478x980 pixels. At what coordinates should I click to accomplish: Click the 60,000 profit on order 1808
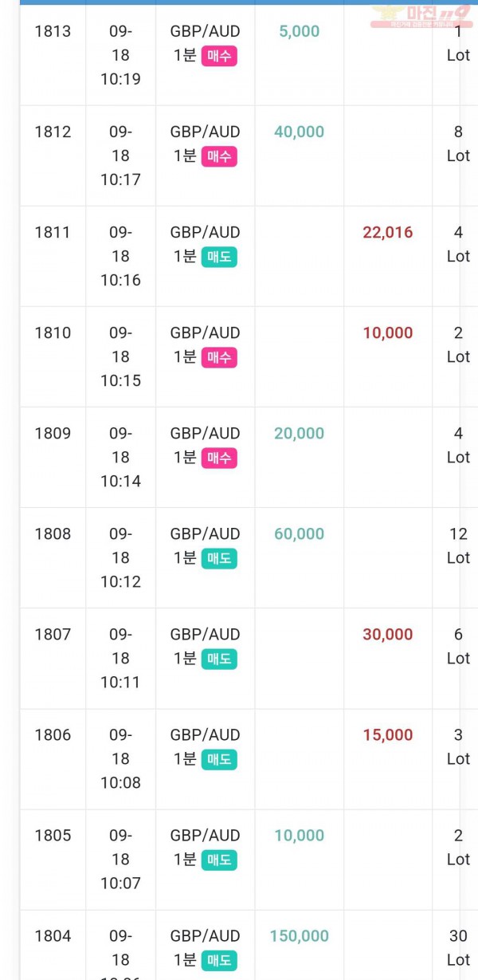point(300,534)
